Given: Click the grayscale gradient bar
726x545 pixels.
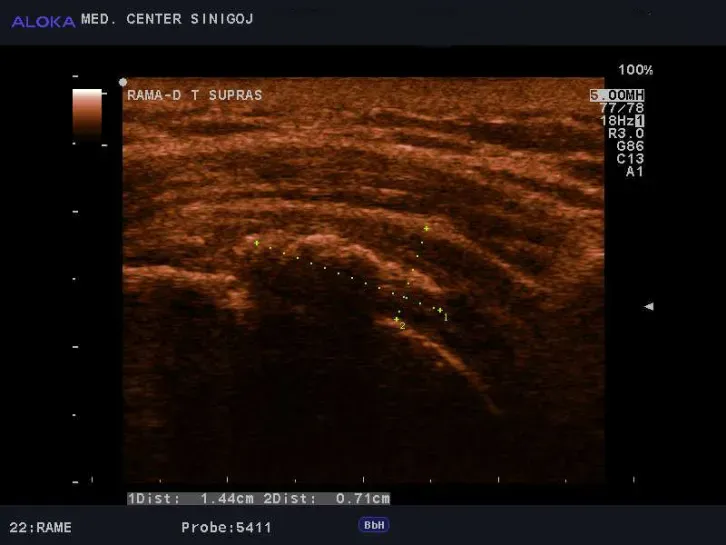Looking at the screenshot, I should [87, 113].
